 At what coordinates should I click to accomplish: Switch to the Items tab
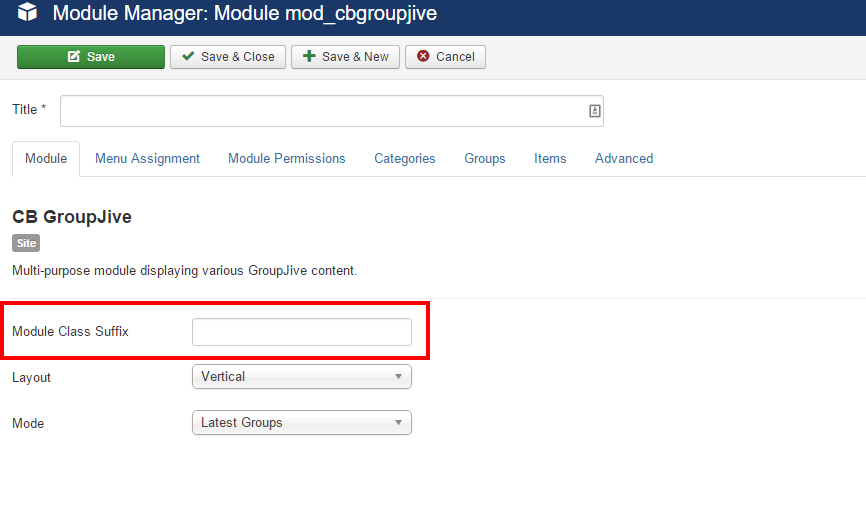550,159
